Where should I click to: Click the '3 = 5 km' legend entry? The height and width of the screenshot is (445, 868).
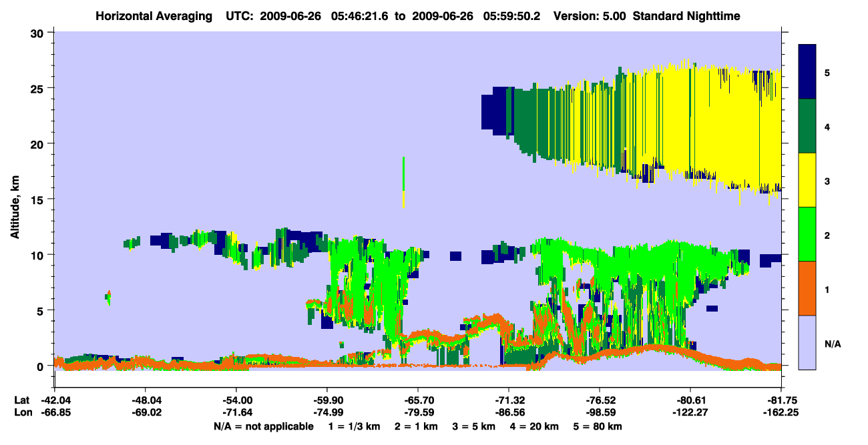pyautogui.click(x=475, y=426)
